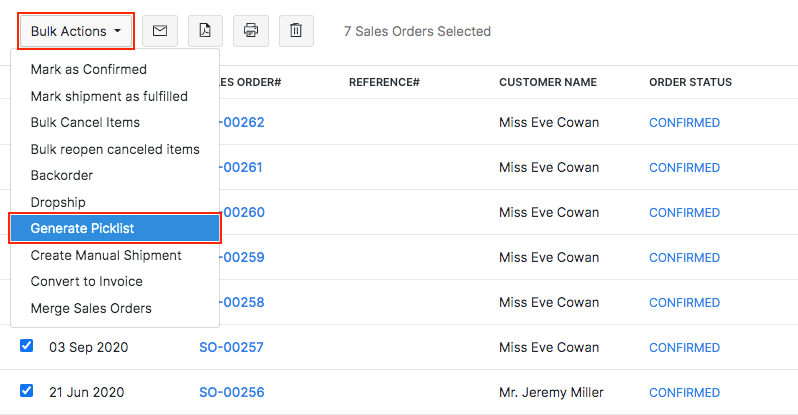Uncheck the 21 Jun 2020 order checkbox
Screen dimensions: 798x415
coord(27,391)
